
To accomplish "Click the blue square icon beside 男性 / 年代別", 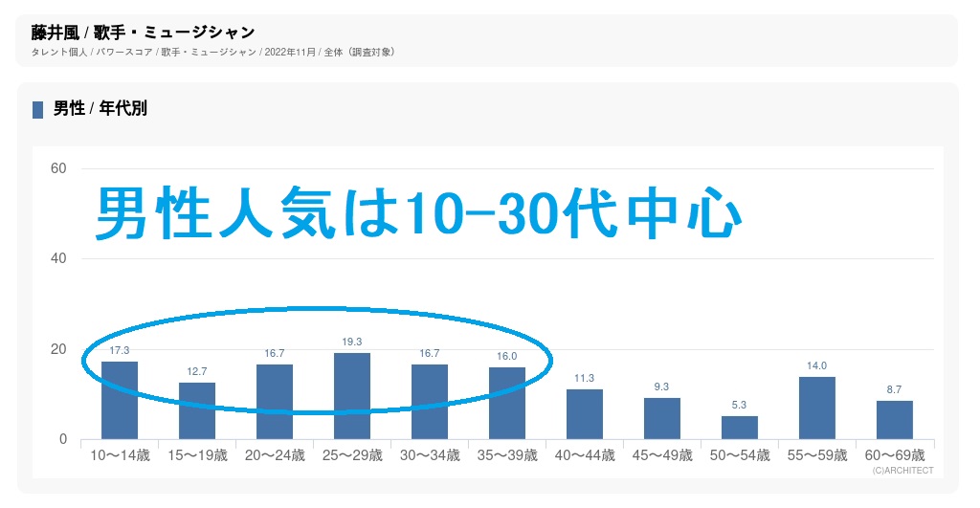I will (x=37, y=110).
